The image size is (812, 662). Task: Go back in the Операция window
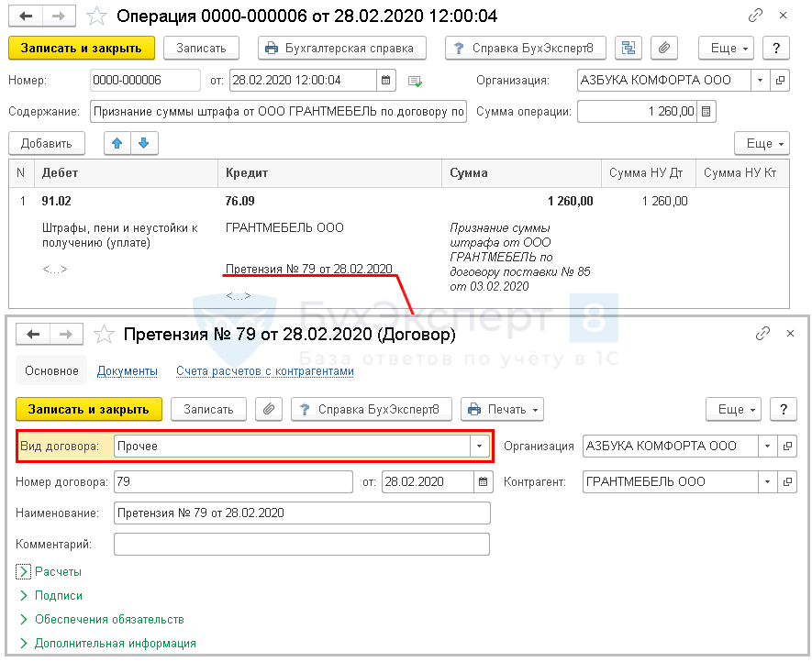(x=26, y=16)
